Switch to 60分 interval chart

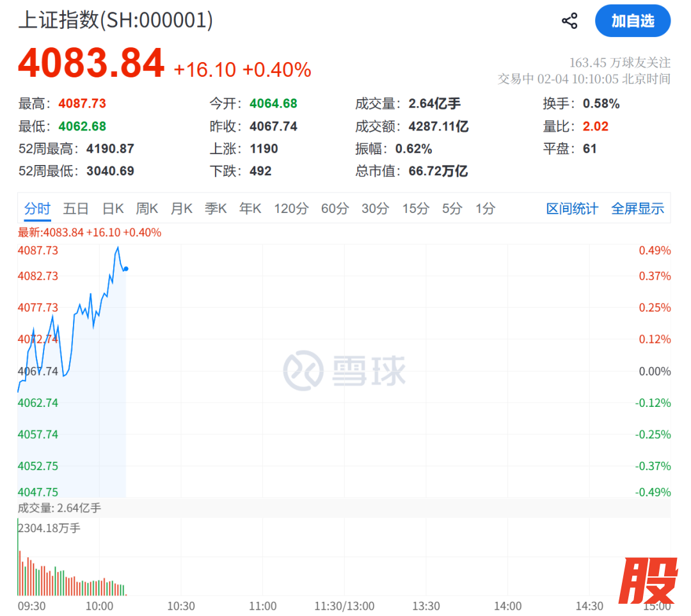coord(335,209)
